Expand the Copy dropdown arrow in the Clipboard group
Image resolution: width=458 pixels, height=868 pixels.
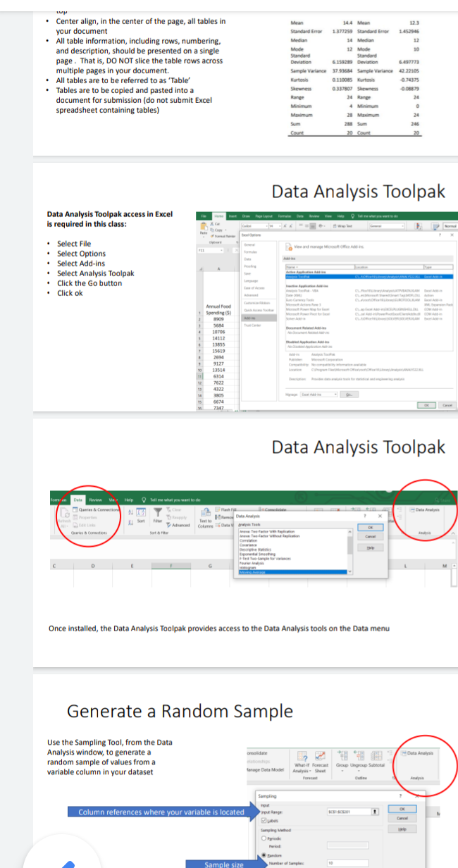(224, 230)
